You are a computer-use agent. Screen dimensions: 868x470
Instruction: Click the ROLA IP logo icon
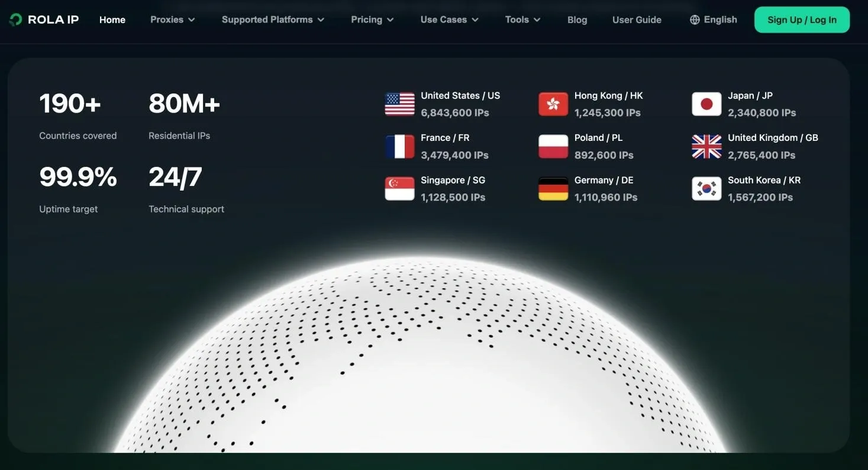[15, 20]
